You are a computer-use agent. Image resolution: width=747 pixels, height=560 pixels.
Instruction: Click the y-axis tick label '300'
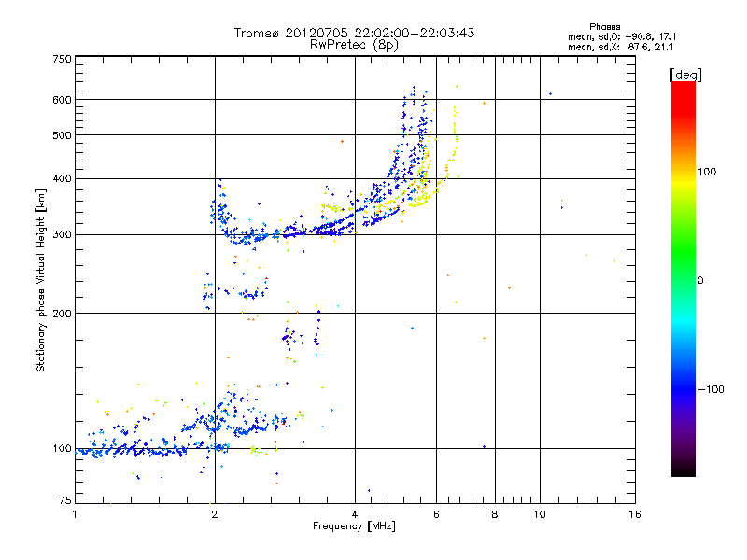click(x=62, y=235)
